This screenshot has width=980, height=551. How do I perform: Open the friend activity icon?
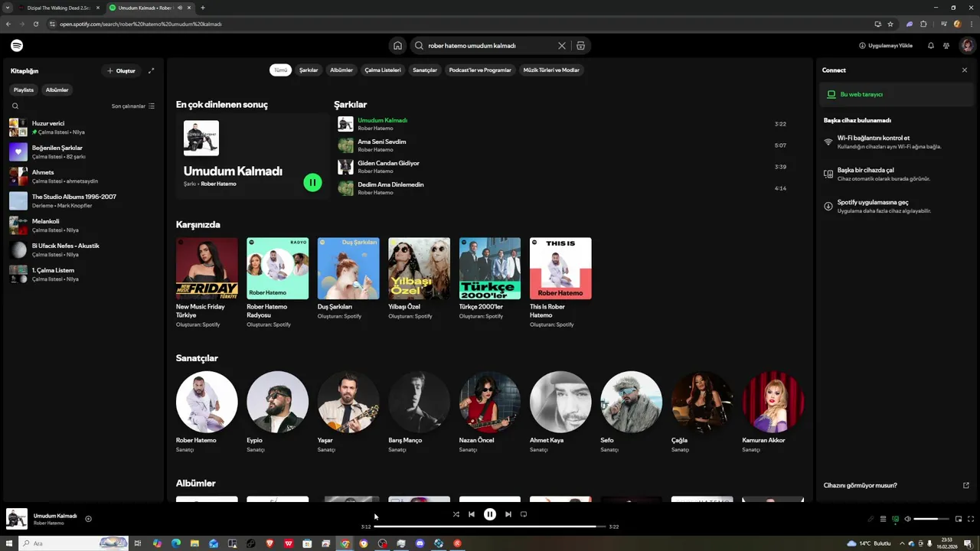(946, 46)
